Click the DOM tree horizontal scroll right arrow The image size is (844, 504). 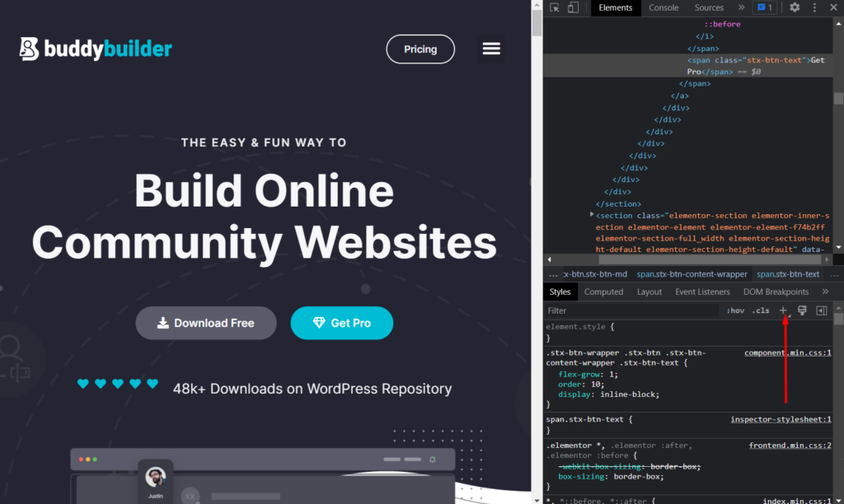pyautogui.click(x=828, y=259)
